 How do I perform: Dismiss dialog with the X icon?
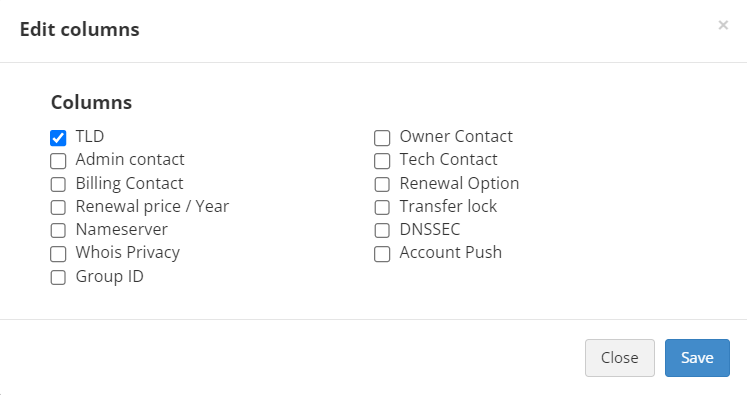click(x=723, y=25)
